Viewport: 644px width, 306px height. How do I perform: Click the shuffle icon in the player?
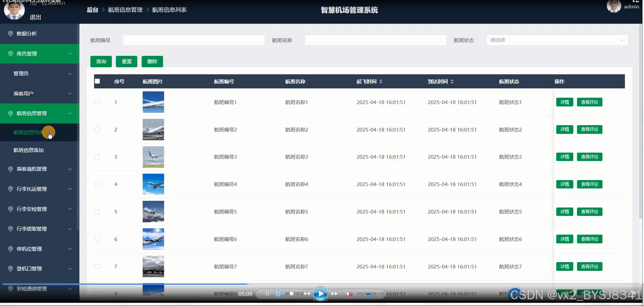tap(267, 294)
